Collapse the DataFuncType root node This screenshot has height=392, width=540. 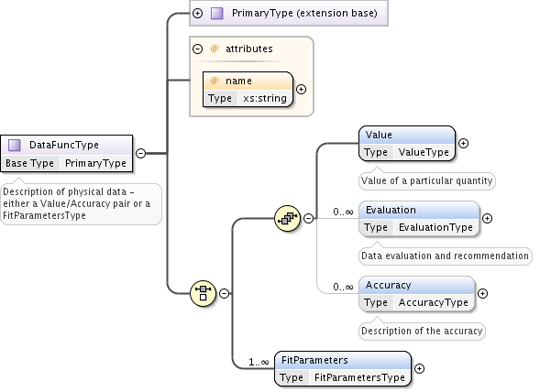pos(141,154)
